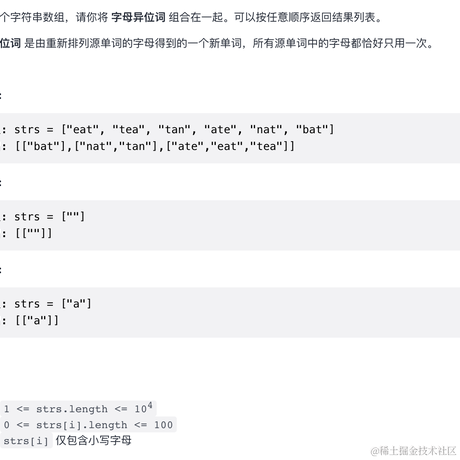
Task: Click the [[""]] output line
Action: 34,233
